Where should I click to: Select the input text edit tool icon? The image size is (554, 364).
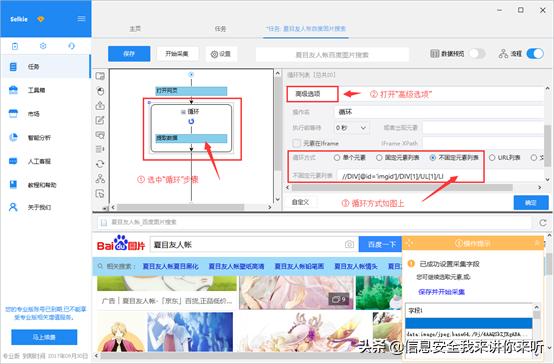point(100,120)
